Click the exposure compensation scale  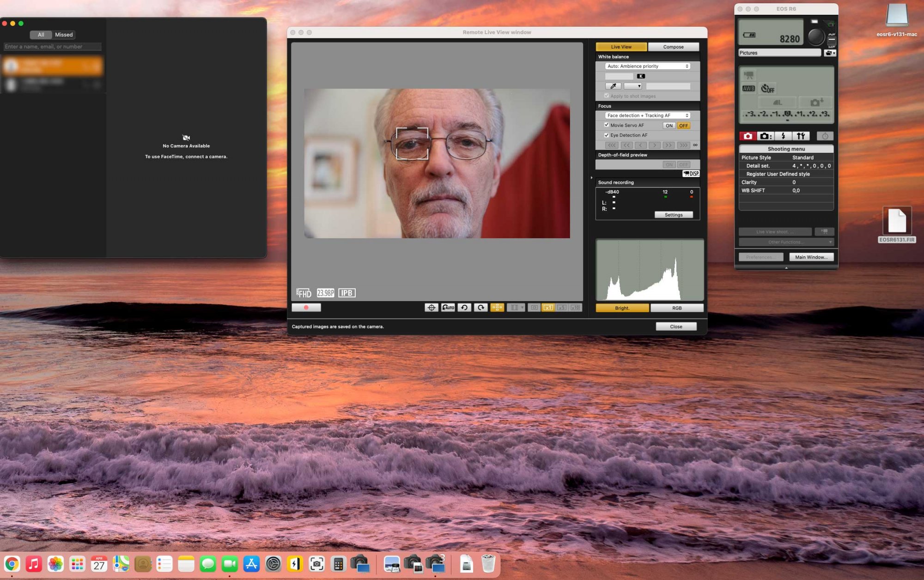click(x=786, y=114)
